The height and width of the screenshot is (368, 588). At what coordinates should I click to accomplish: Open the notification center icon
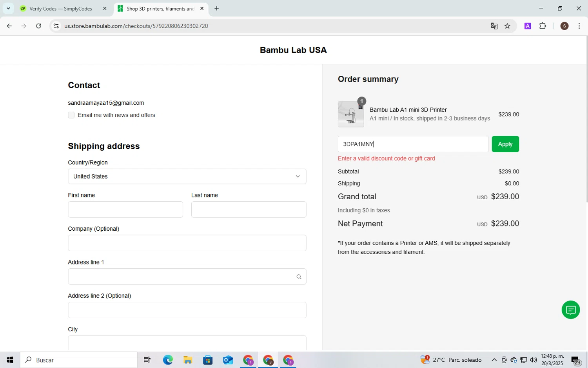(576, 360)
